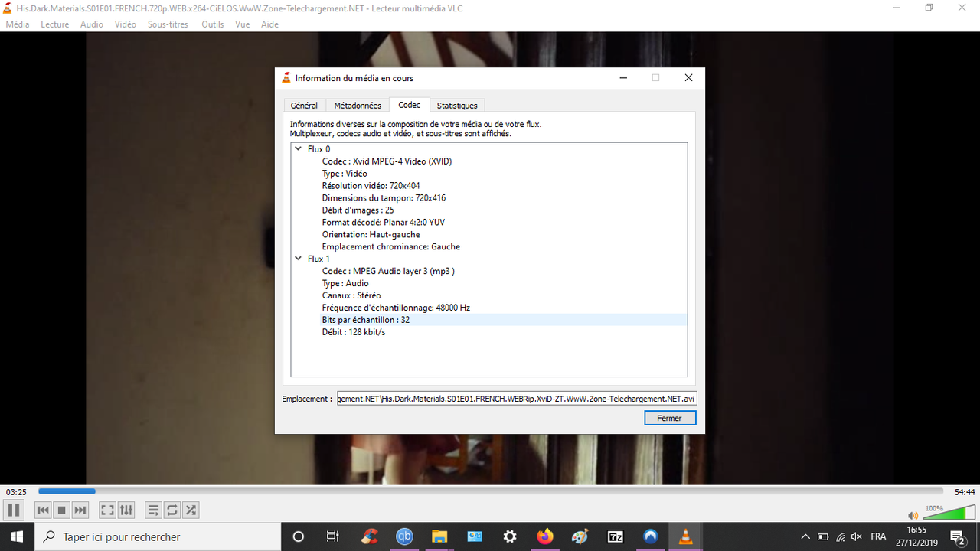Click the Emplacement file path field
The image size is (980, 551).
(517, 399)
